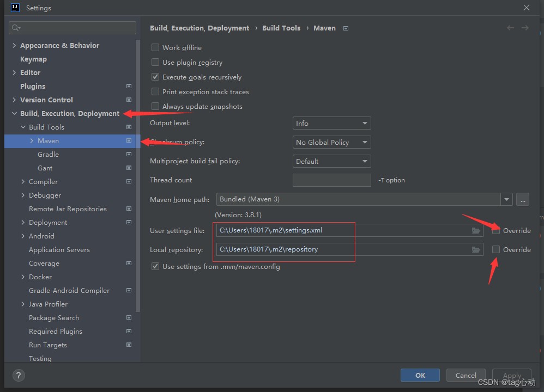Click the IntelliJ IDEA logo in title bar
Viewport: 544px width, 392px height.
pos(15,8)
